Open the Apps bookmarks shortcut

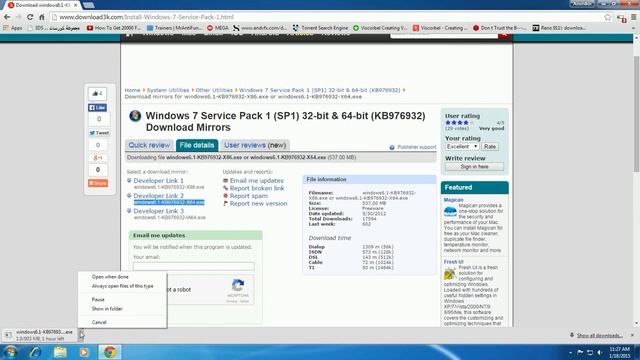click(x=13, y=28)
